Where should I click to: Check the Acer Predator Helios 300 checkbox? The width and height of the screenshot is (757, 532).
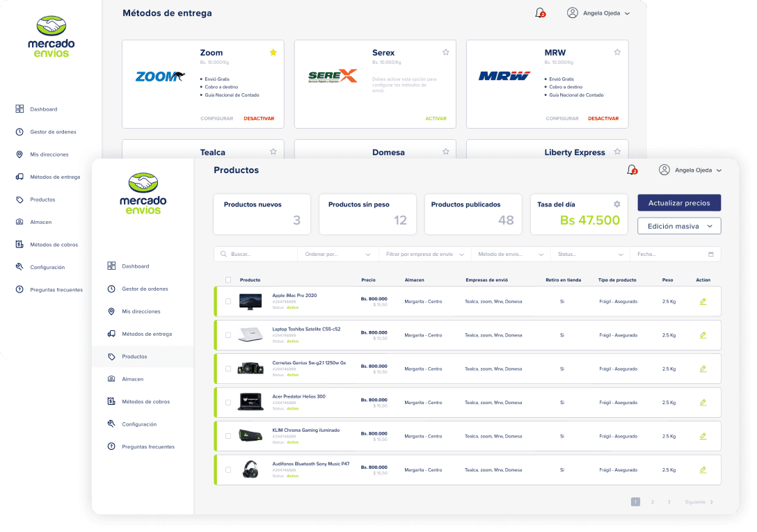pos(228,403)
